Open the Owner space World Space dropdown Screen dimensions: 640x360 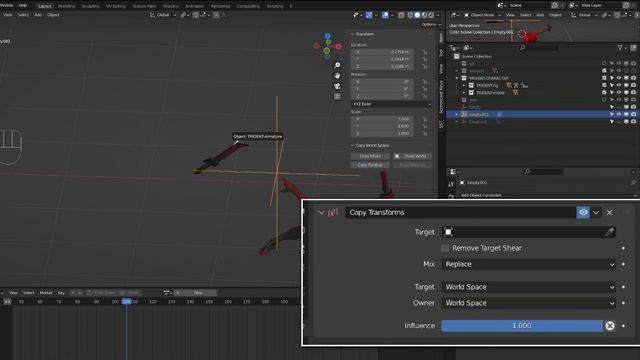(529, 303)
